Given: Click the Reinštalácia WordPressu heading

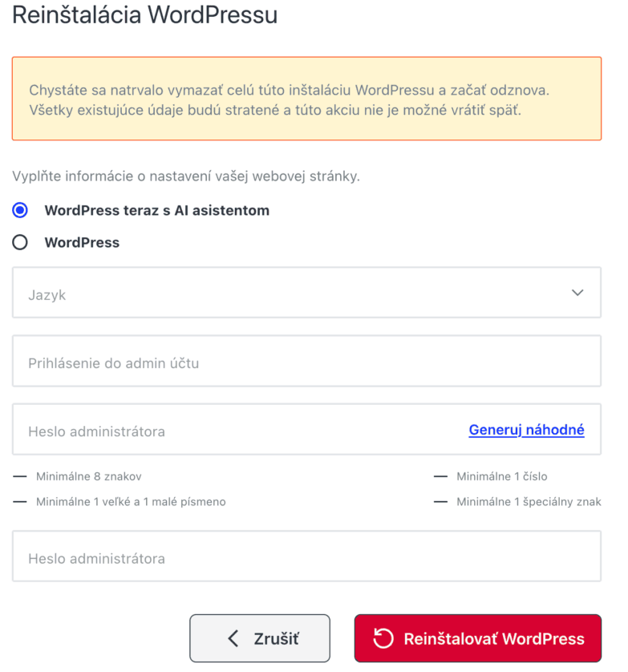Looking at the screenshot, I should (145, 15).
